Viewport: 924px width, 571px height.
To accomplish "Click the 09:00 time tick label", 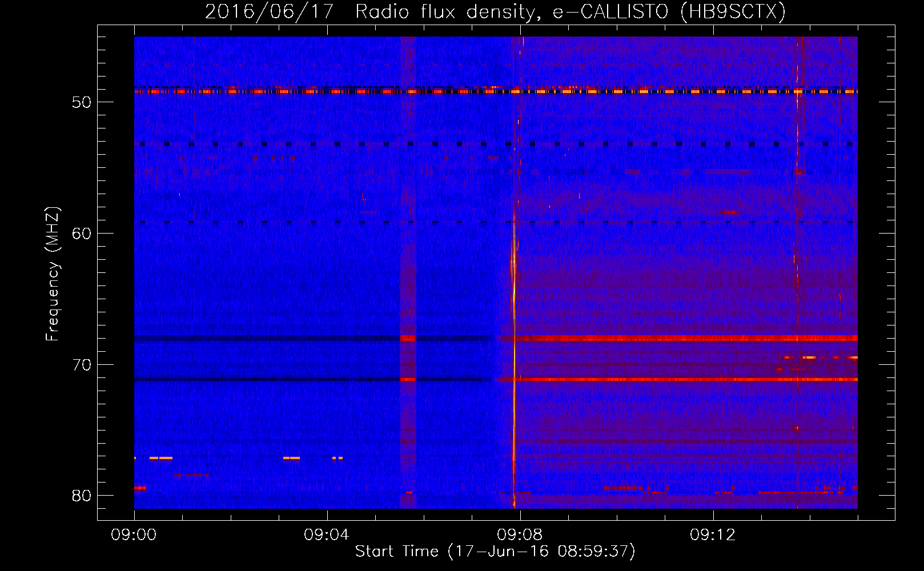I will pyautogui.click(x=134, y=535).
